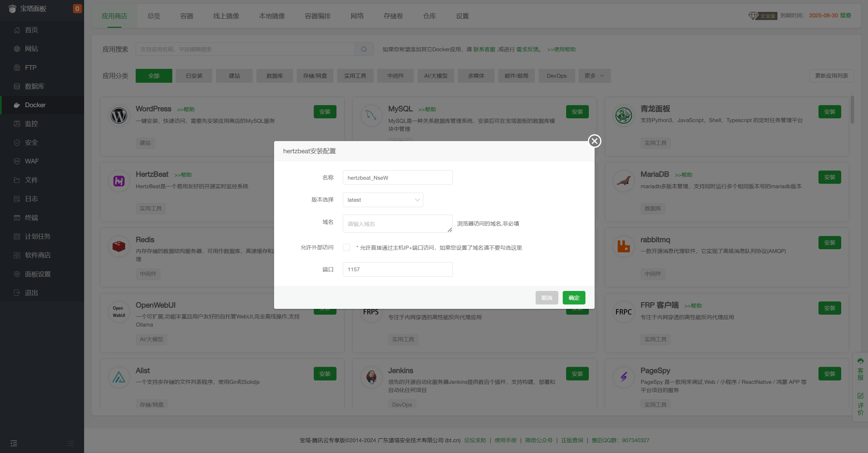Viewport: 868px width, 453px height.
Task: Click the PageSpy app logo
Action: pyautogui.click(x=623, y=377)
